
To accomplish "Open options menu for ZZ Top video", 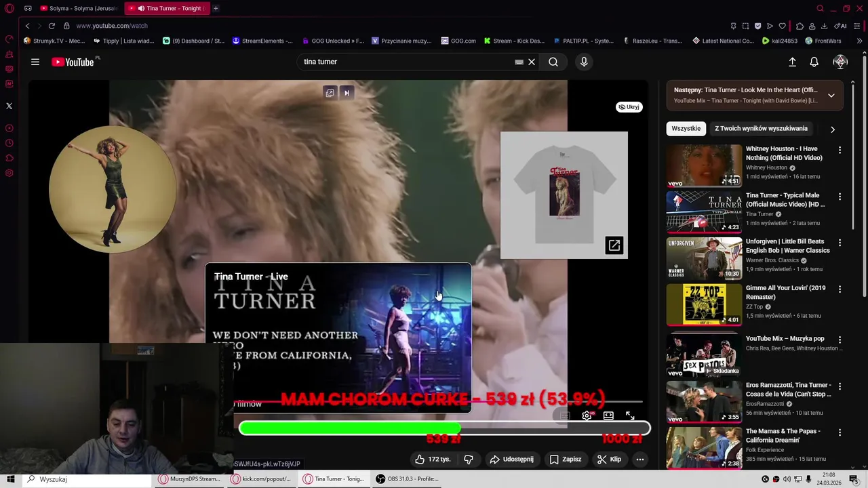I will coord(840,289).
